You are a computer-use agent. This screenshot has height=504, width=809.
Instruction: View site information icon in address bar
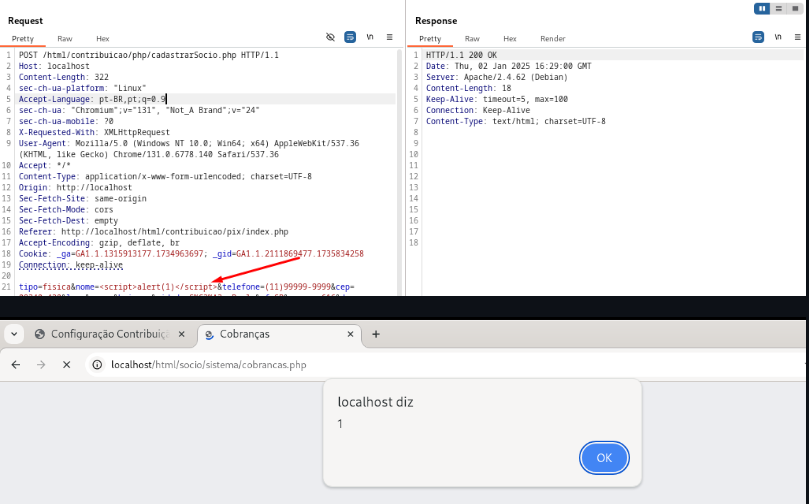pyautogui.click(x=97, y=365)
